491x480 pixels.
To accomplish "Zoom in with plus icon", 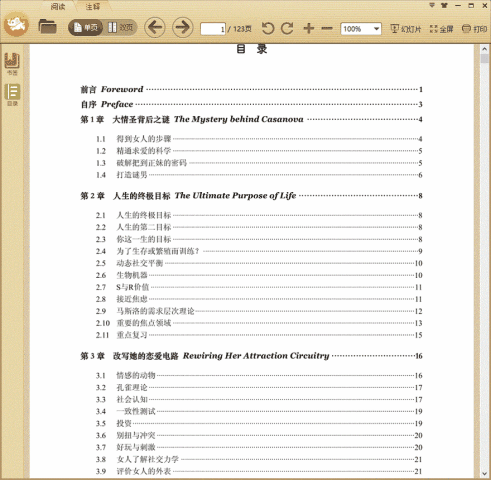I will coord(309,28).
